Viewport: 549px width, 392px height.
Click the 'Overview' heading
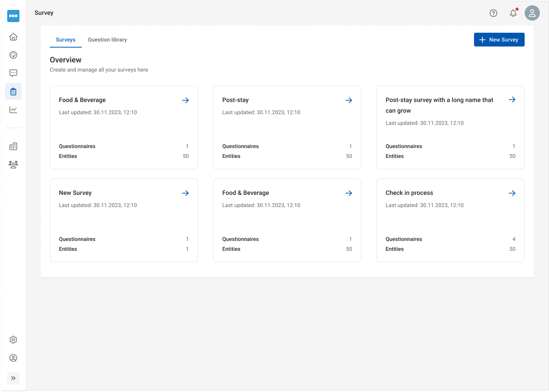pos(65,60)
